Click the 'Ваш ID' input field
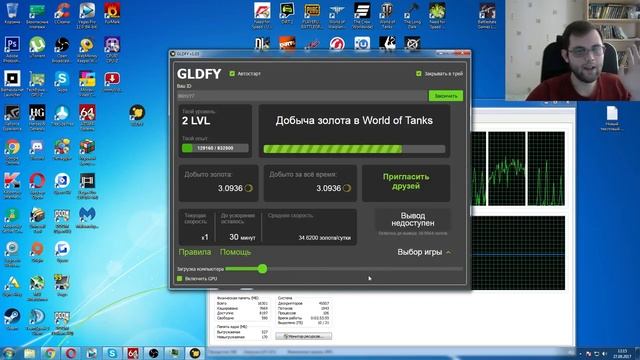This screenshot has height=360, width=640. [x=302, y=96]
